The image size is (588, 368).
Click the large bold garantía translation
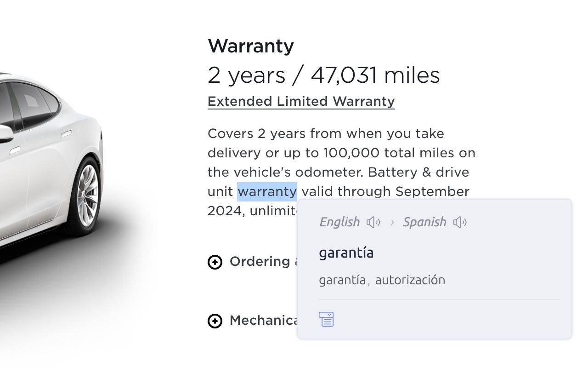pyautogui.click(x=346, y=253)
